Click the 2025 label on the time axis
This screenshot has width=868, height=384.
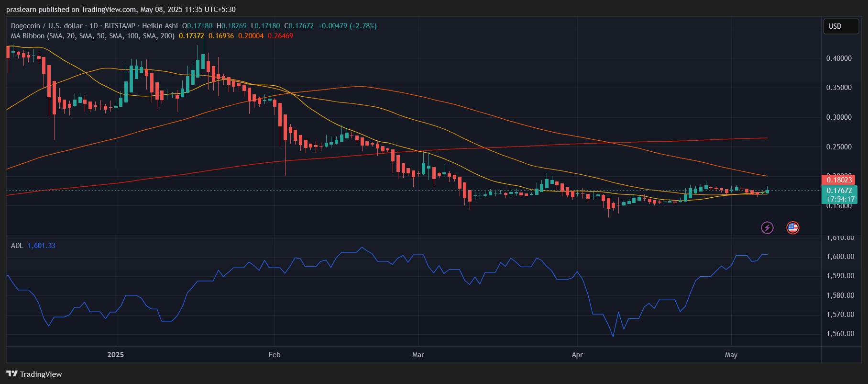coord(115,355)
